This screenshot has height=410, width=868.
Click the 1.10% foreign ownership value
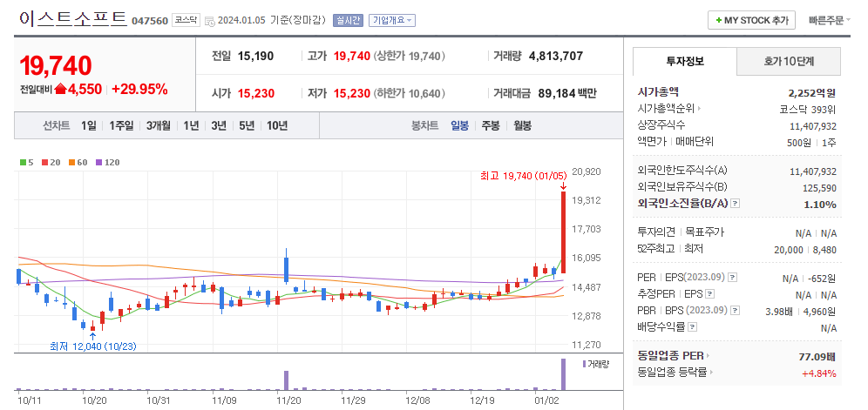point(820,205)
